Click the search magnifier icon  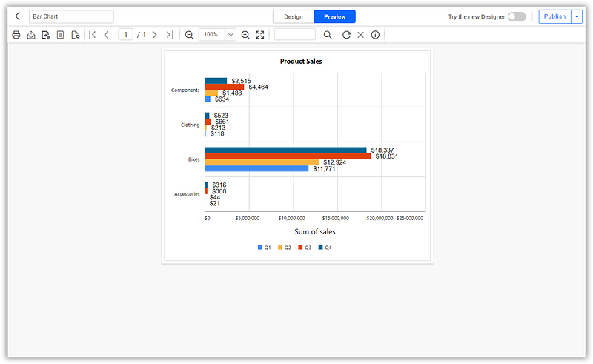pos(328,35)
